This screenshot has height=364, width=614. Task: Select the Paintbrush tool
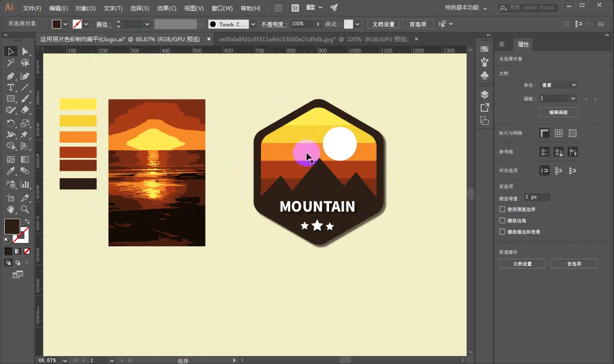coord(25,99)
